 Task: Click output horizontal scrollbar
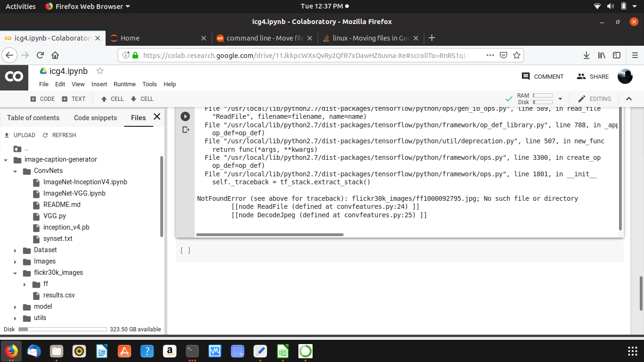pyautogui.click(x=270, y=234)
